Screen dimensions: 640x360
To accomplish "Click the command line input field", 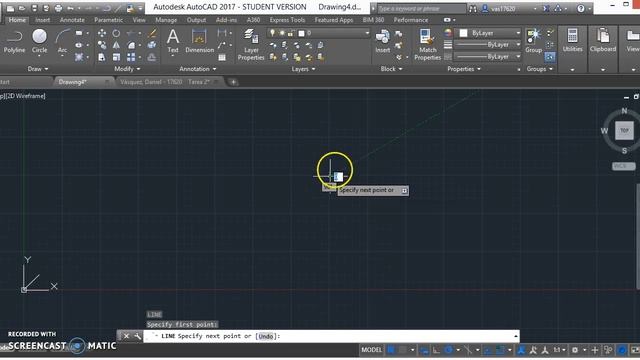I will (x=331, y=336).
